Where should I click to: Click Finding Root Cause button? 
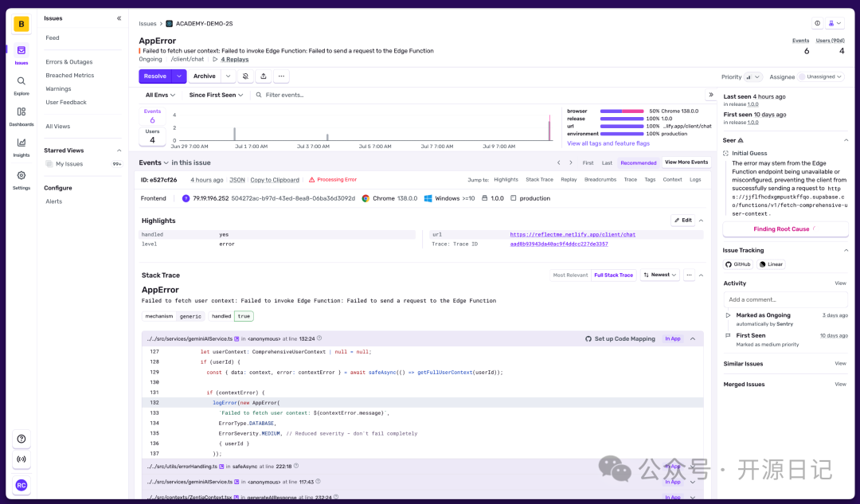(x=785, y=229)
